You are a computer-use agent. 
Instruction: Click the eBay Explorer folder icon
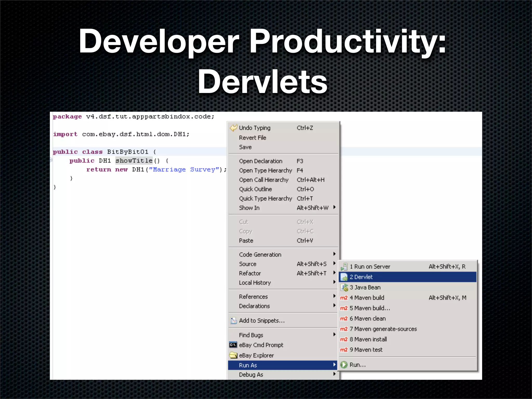point(233,355)
